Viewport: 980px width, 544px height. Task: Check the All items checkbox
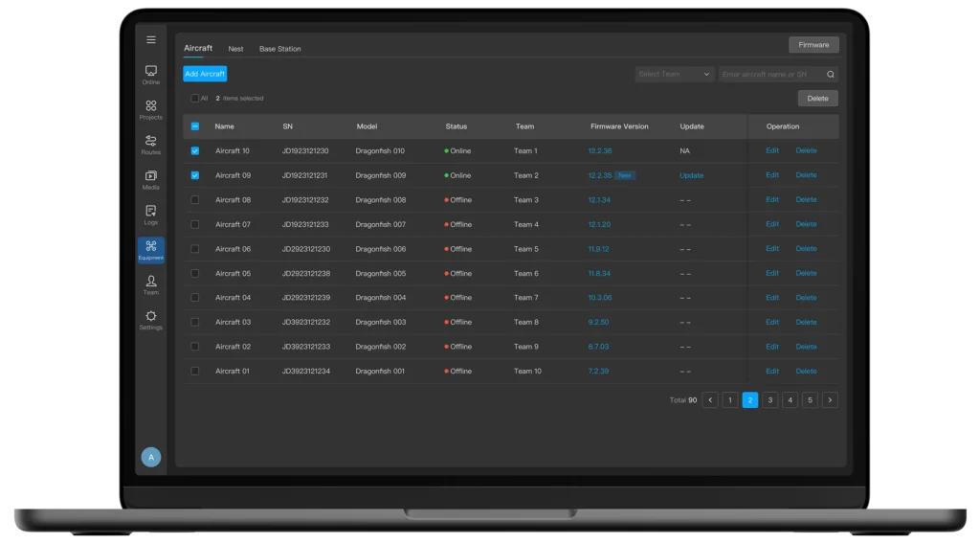click(x=194, y=99)
